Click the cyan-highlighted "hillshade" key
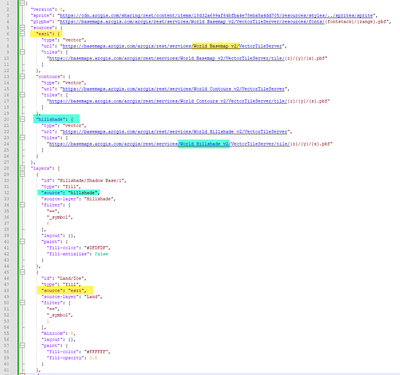Viewport: 400px width, 375px height. click(x=50, y=119)
